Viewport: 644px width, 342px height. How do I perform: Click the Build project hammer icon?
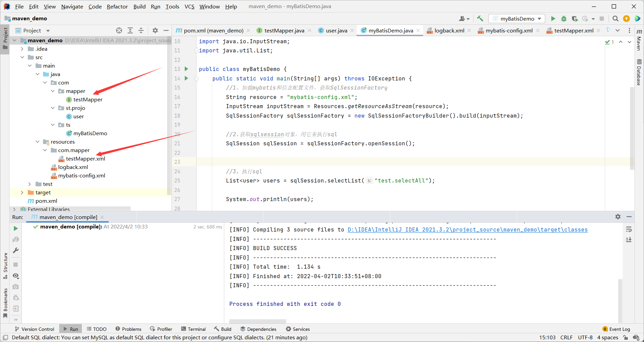pos(480,19)
